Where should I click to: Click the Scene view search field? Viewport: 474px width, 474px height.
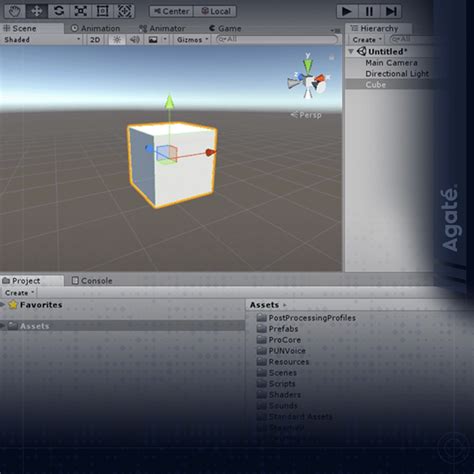277,39
